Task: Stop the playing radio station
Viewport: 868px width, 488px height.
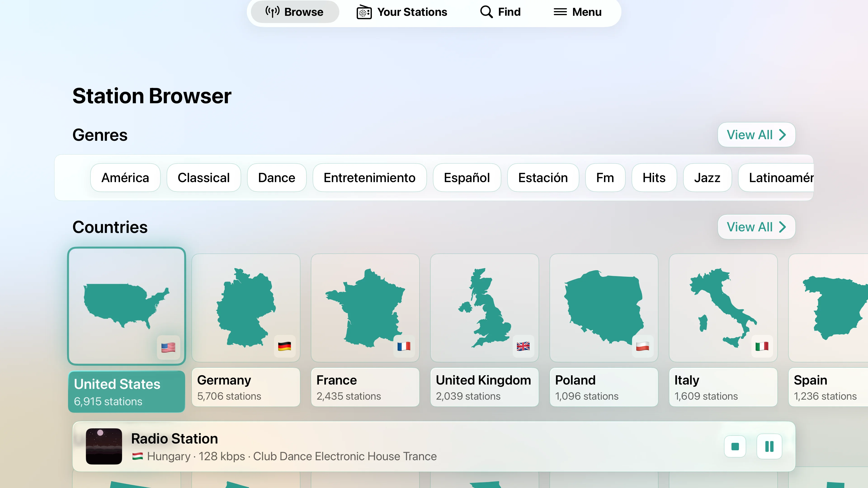Action: [x=735, y=447]
